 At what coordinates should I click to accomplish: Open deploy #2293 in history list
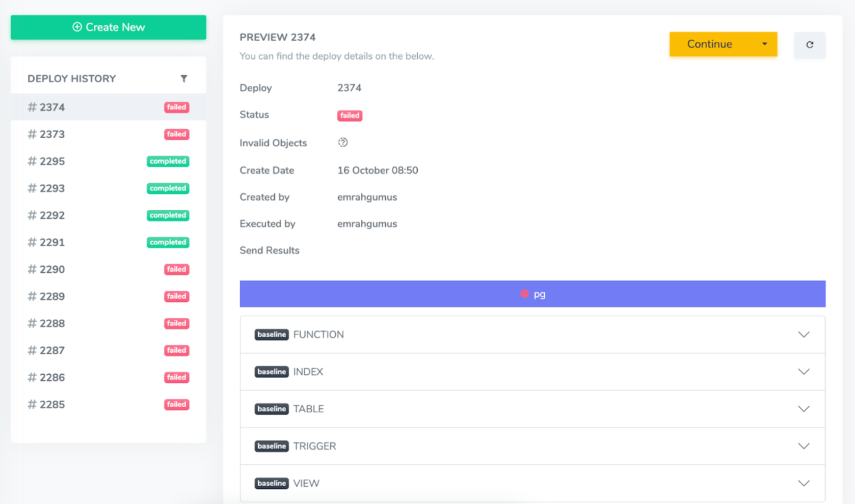52,188
